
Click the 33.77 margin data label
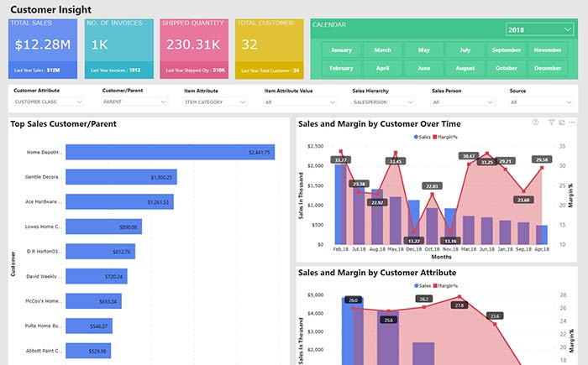340,160
